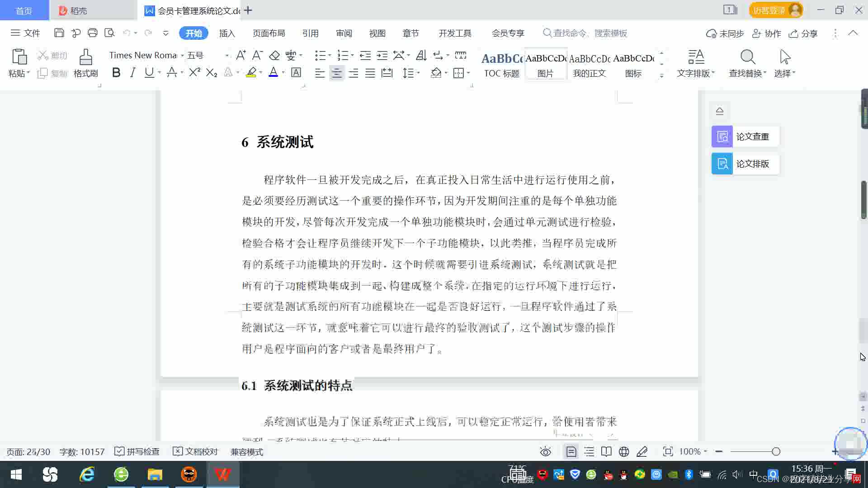Click the 论文排版 button

(x=745, y=164)
